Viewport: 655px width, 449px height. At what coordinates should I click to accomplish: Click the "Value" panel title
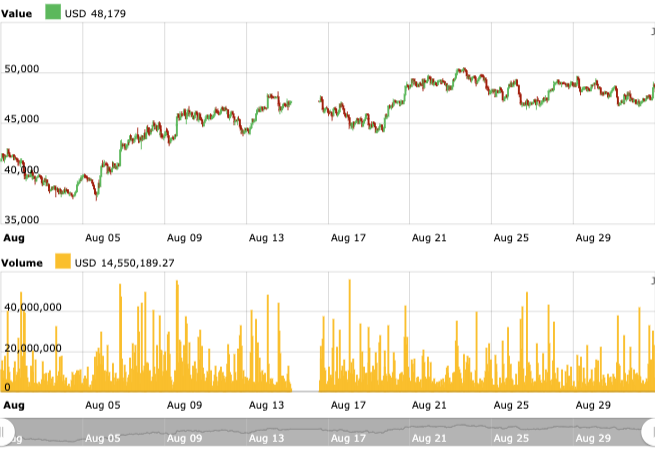(x=16, y=13)
